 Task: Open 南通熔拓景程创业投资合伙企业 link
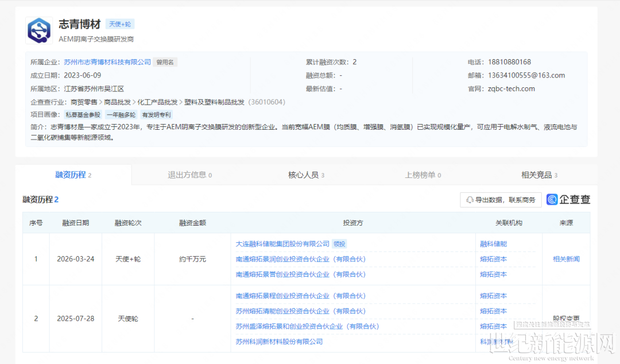300,296
